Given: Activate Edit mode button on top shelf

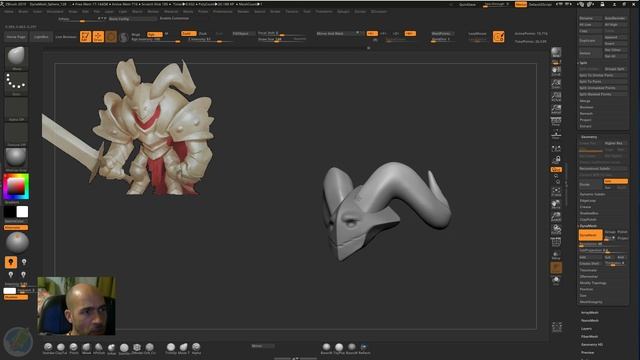Looking at the screenshot, I should point(85,37).
